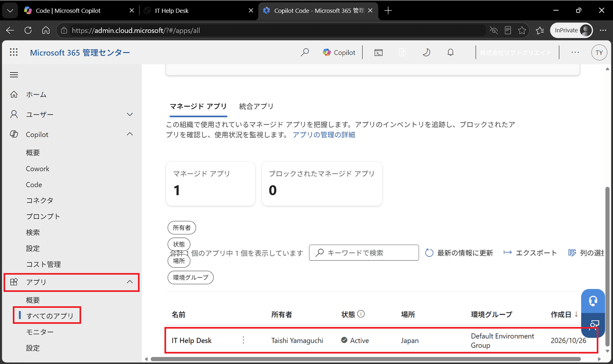
Task: Open Copilot from the header bar
Action: [339, 52]
